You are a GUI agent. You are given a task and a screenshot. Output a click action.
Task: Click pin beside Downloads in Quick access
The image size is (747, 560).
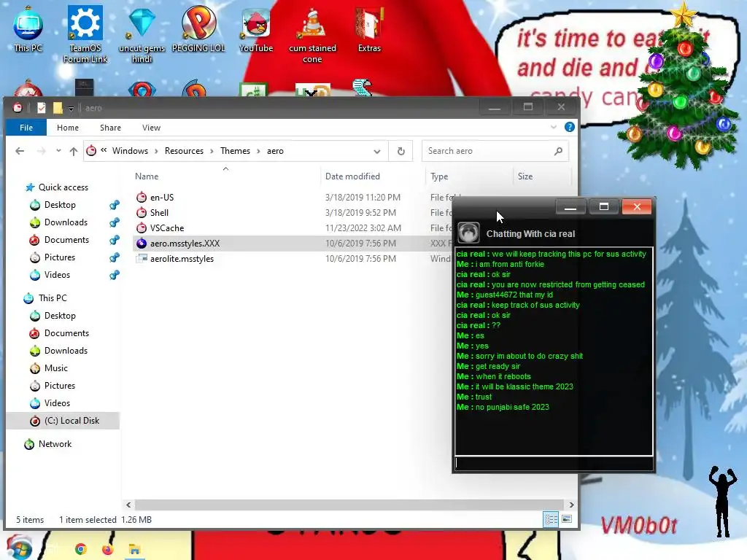point(114,222)
